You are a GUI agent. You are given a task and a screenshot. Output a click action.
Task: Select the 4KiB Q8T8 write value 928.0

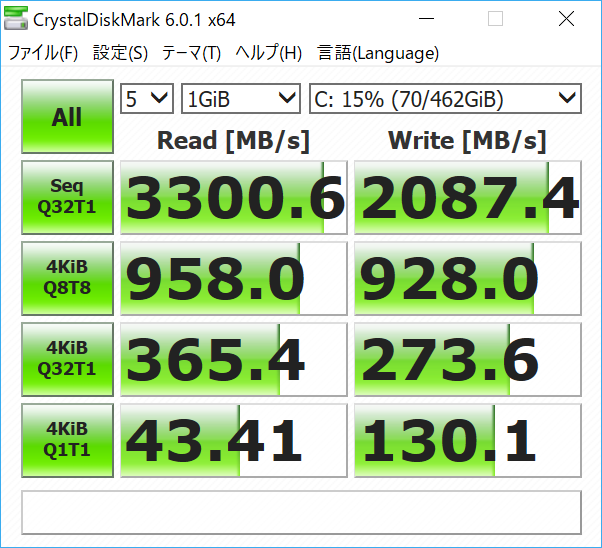point(468,278)
